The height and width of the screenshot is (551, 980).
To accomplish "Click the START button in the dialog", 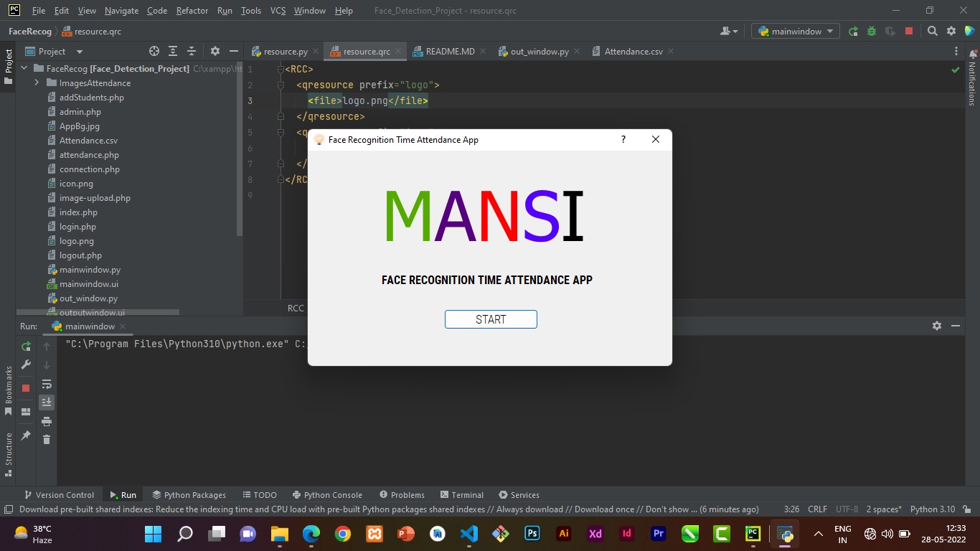I will 491,319.
